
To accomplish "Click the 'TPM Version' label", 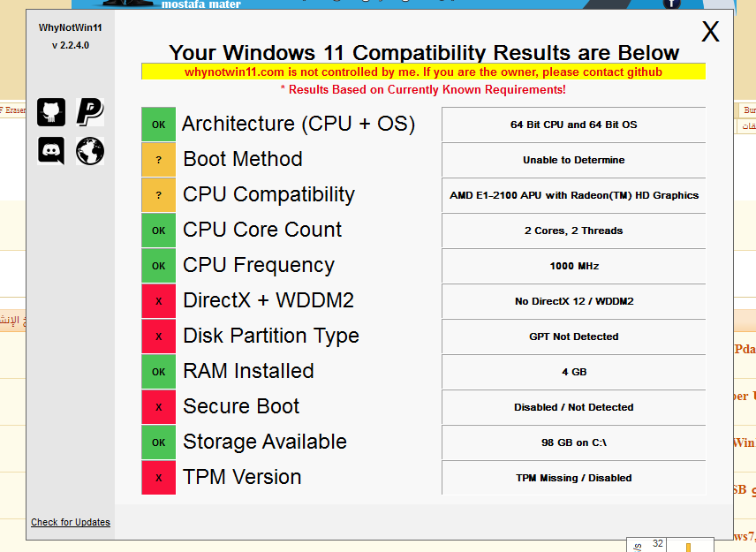I will coord(242,477).
